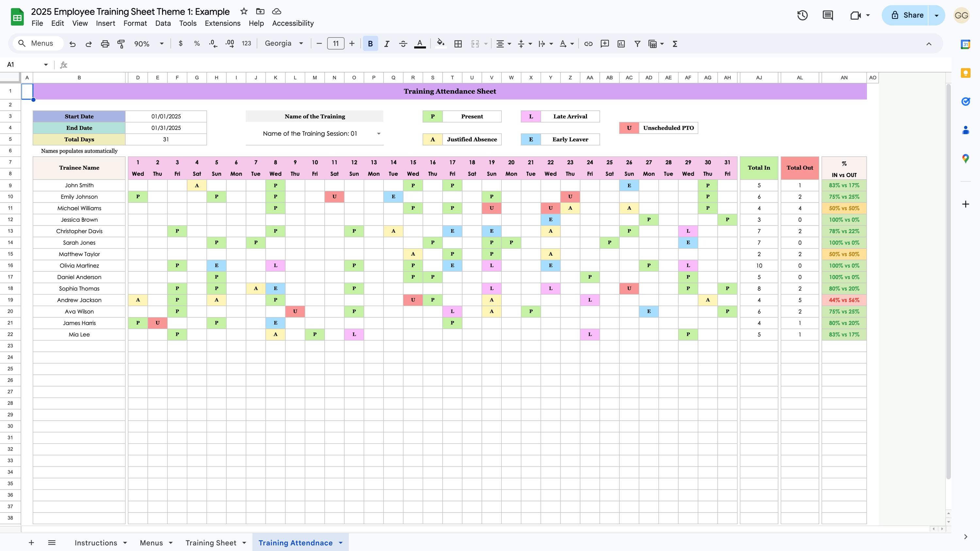Open the Extensions menu
Image resolution: width=980 pixels, height=551 pixels.
(222, 23)
